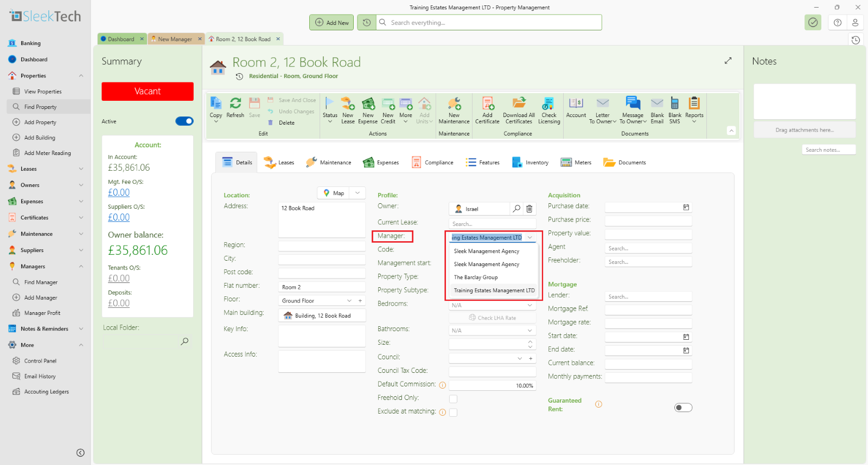Image resolution: width=868 pixels, height=465 pixels.
Task: Click the Copy icon in the ribbon
Action: point(216,103)
